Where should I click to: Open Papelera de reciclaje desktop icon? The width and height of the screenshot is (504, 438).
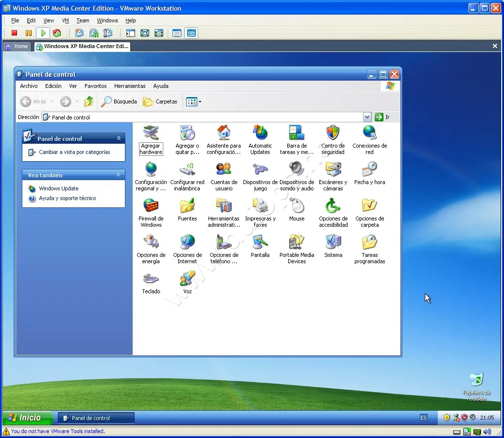point(476,387)
